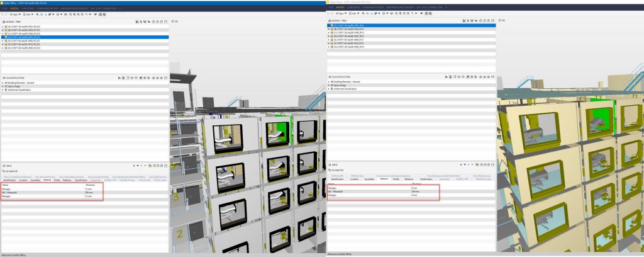Maximize the Info panel in the IFC4 window
The width and height of the screenshot is (644, 257).
pos(492,165)
